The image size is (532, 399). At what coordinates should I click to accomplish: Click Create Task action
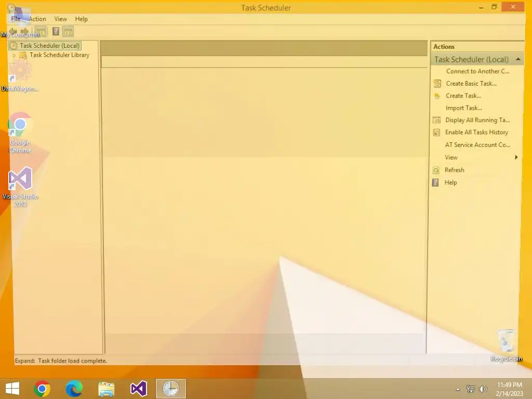coord(463,96)
